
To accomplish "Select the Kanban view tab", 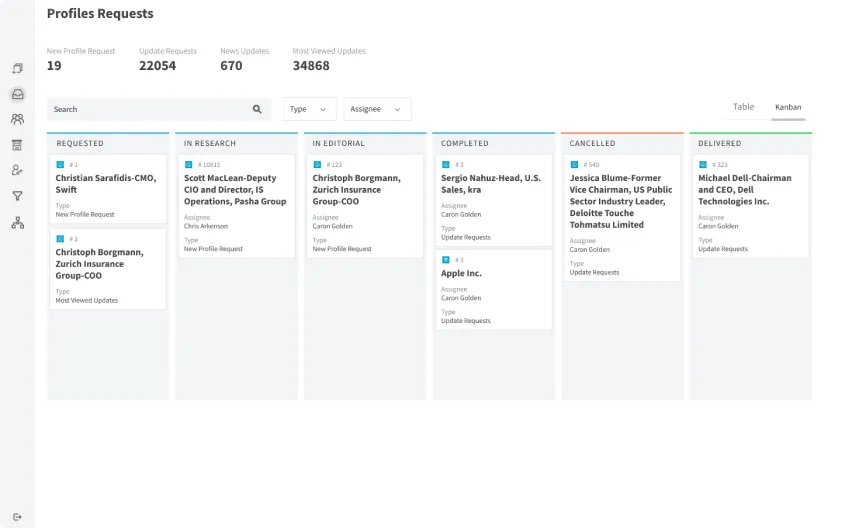I will [x=788, y=107].
